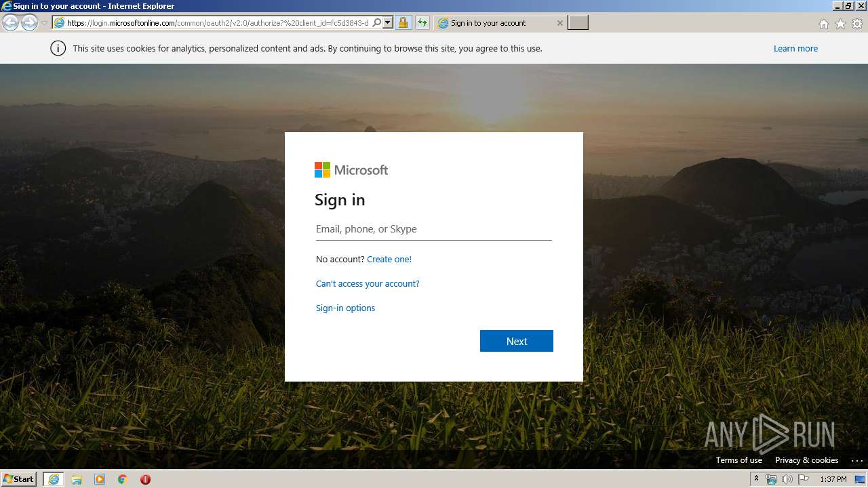Click the Home icon in the toolbar
This screenshot has height=488, width=868.
click(823, 24)
